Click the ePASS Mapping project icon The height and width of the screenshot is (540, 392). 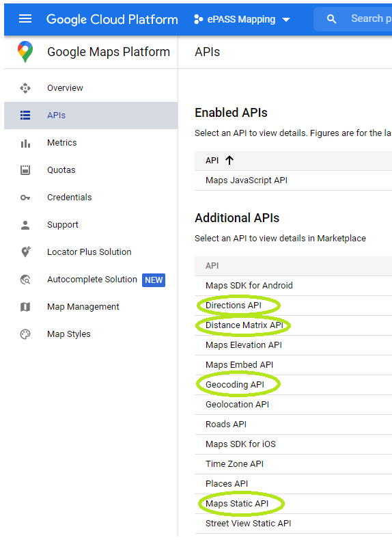coord(198,19)
